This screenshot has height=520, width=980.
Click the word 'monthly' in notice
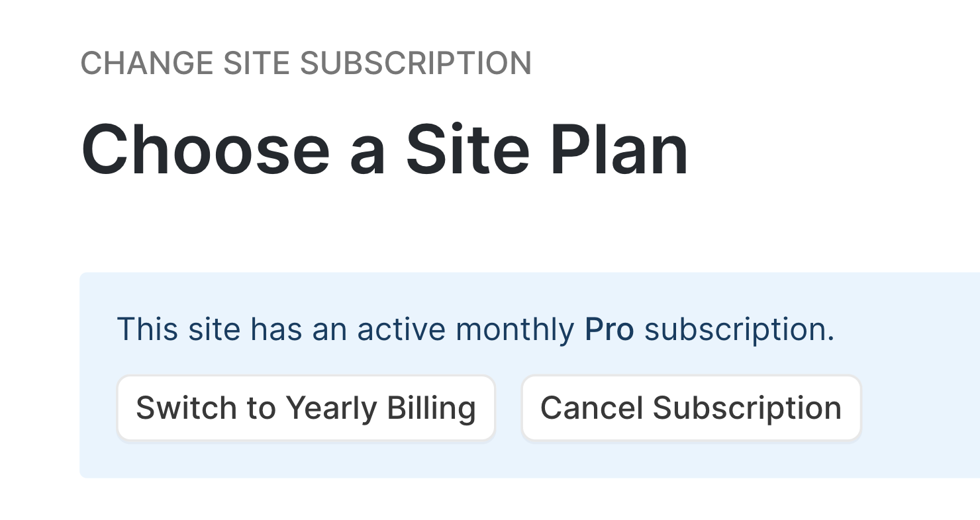point(515,329)
